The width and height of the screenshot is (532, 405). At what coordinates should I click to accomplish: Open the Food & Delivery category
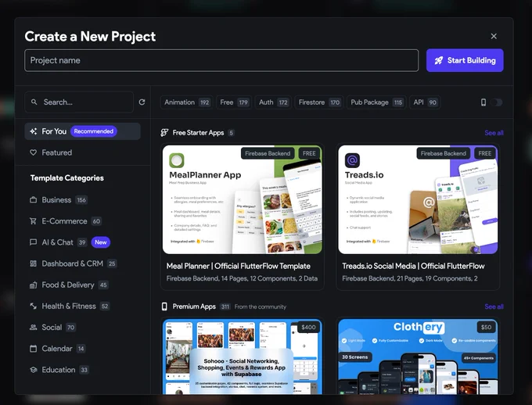(82, 285)
